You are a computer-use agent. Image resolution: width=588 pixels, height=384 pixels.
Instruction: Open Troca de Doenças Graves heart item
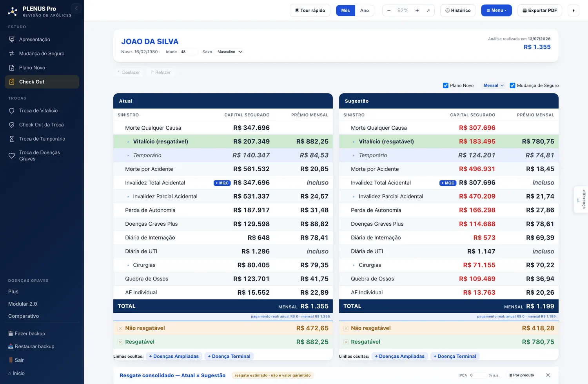(42, 156)
